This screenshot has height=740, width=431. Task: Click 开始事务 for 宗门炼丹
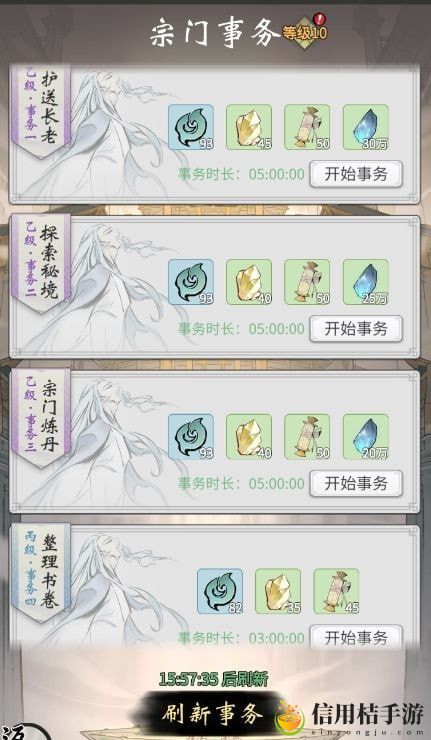point(356,484)
